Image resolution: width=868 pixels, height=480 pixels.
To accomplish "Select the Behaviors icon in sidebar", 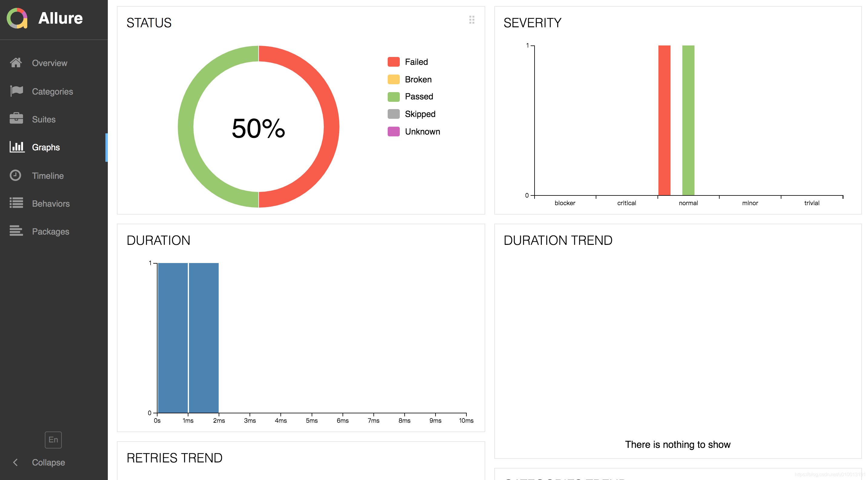I will 16,203.
